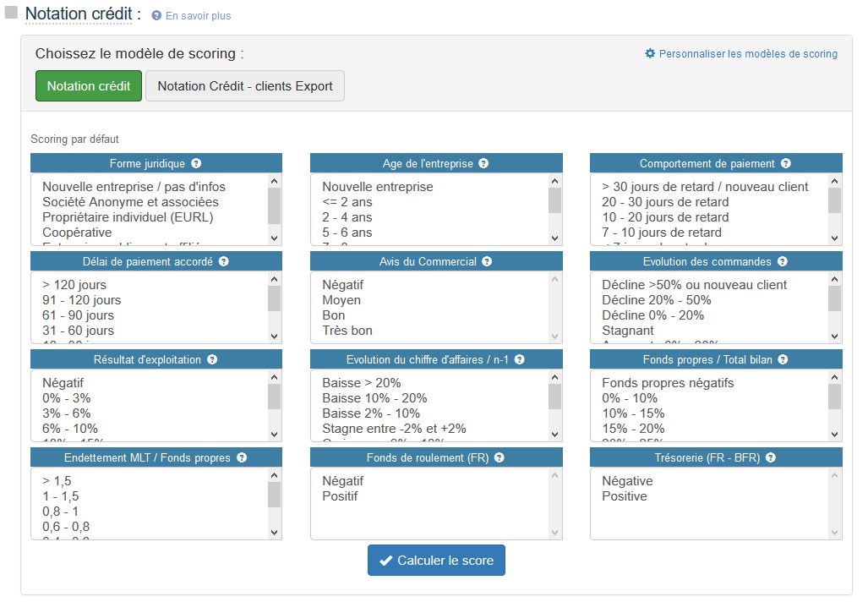Click Trésorerie (FR - BFR) help icon
The width and height of the screenshot is (868, 602).
coord(770,458)
